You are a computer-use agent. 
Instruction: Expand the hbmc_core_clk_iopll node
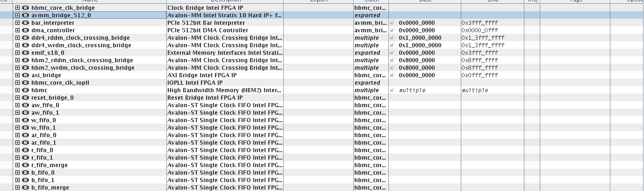(17, 83)
